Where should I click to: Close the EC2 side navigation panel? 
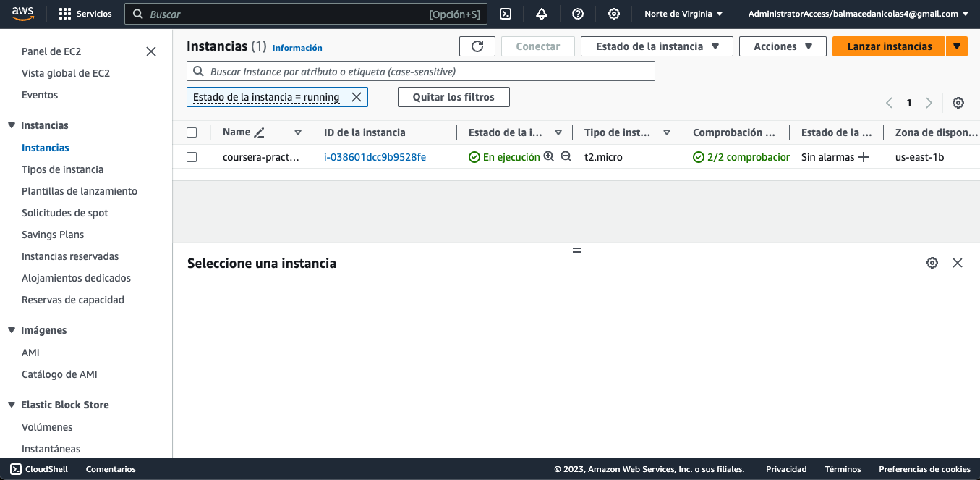coord(151,51)
